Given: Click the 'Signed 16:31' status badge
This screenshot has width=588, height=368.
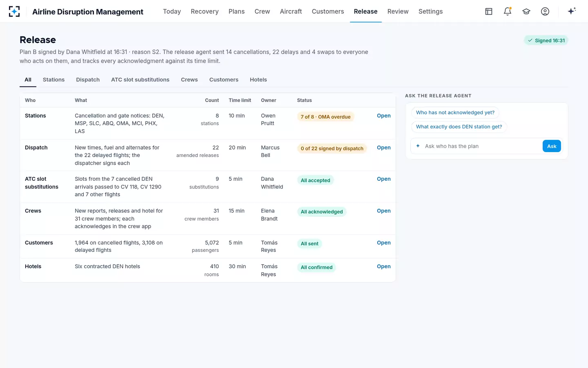Looking at the screenshot, I should pos(546,40).
